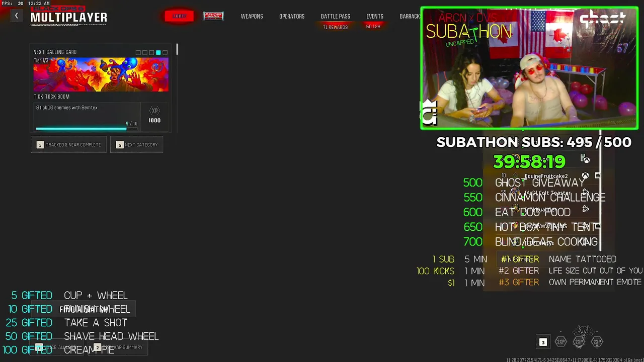Select the tab with the red-white banner image
This screenshot has height=362, width=644.
tap(213, 16)
